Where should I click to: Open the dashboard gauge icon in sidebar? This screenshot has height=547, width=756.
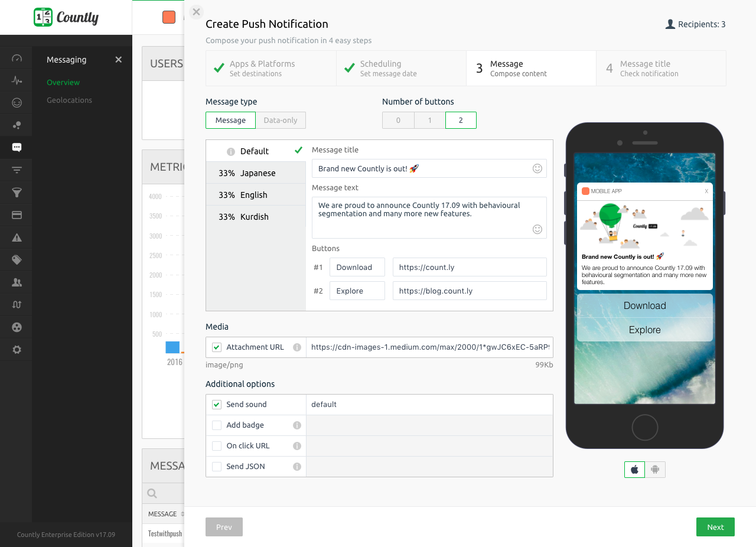[17, 58]
